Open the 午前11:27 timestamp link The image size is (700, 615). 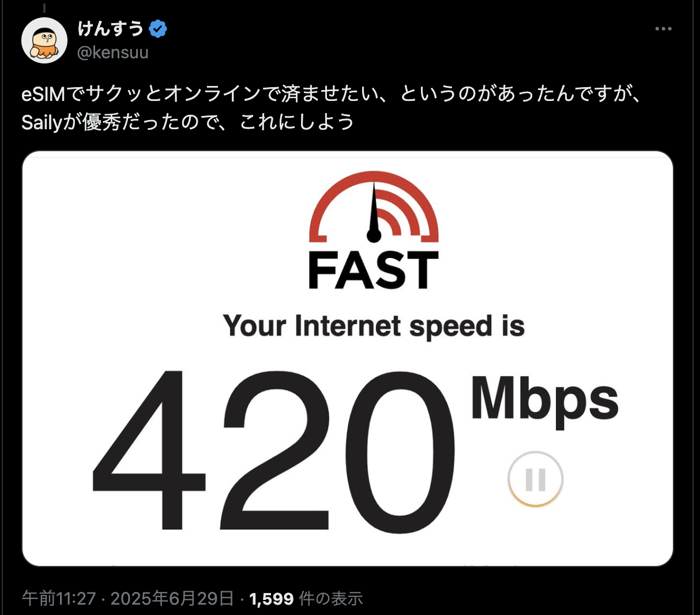(59, 598)
